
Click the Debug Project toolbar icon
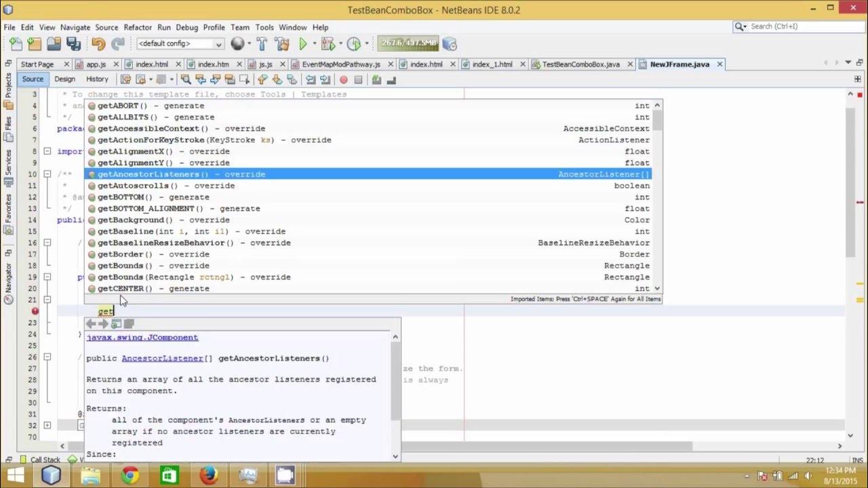click(328, 44)
